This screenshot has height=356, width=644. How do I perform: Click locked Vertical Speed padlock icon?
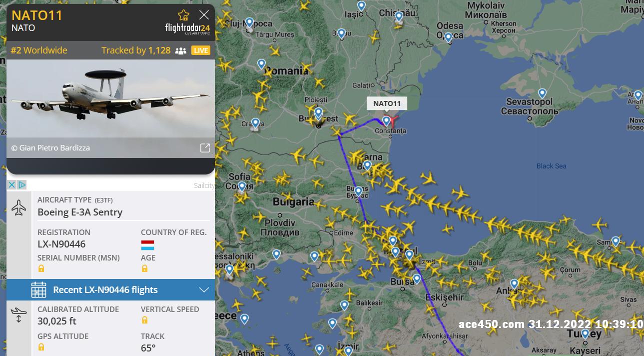pos(144,320)
